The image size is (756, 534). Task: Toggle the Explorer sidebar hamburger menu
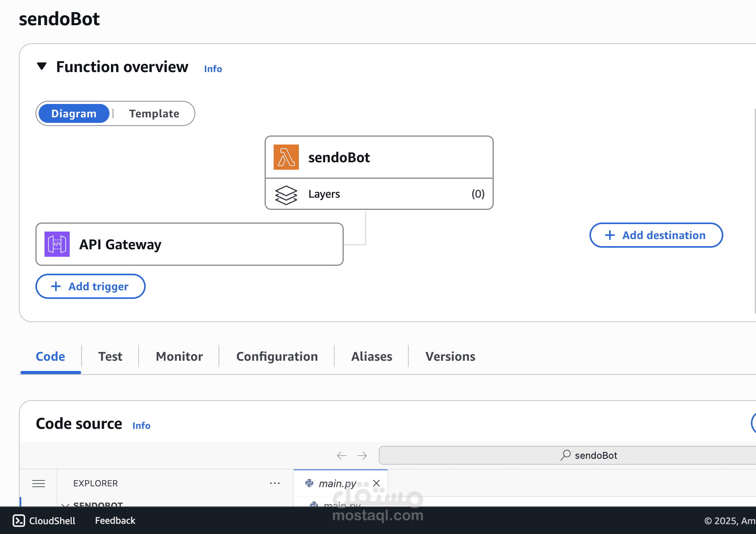click(39, 483)
